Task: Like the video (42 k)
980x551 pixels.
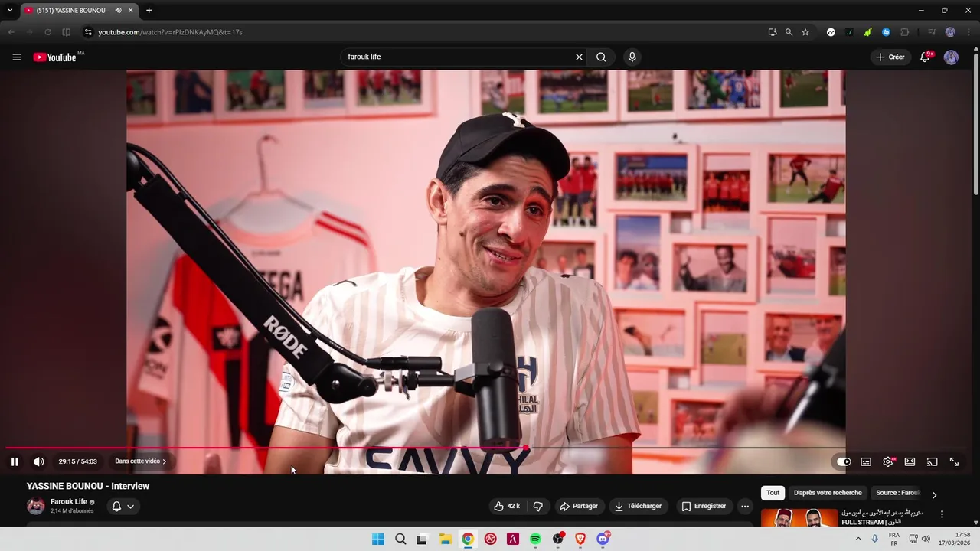Action: pos(507,506)
